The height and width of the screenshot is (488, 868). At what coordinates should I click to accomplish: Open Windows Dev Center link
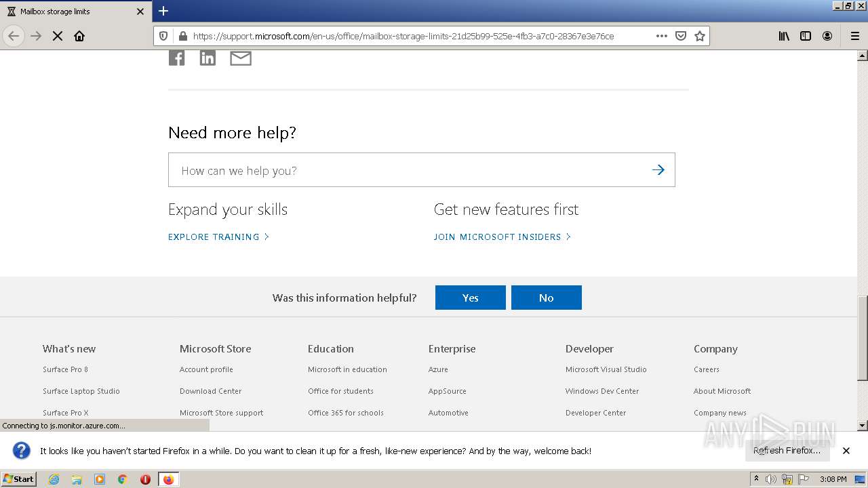[x=602, y=391]
